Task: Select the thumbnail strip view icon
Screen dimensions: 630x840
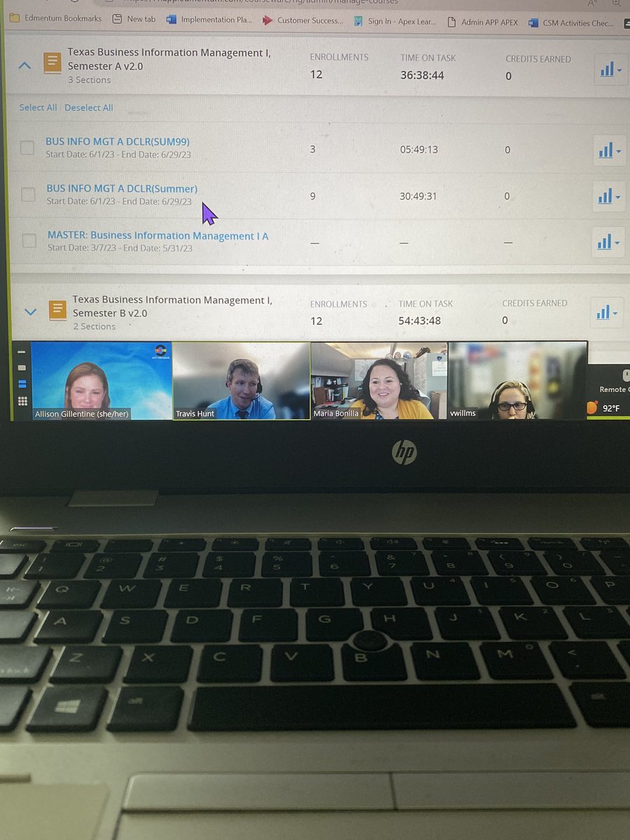Action: pyautogui.click(x=22, y=384)
